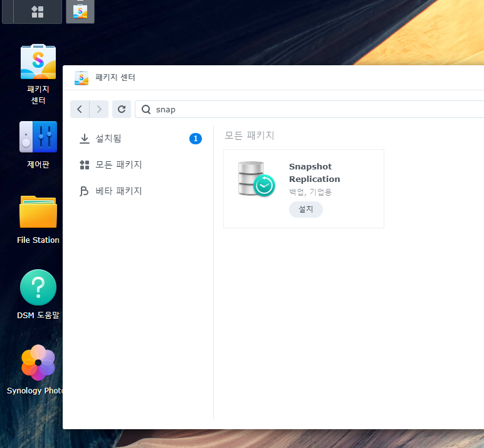Image resolution: width=484 pixels, height=448 pixels.
Task: Click the download arrow icon beside 설치됨
Action: pos(84,139)
